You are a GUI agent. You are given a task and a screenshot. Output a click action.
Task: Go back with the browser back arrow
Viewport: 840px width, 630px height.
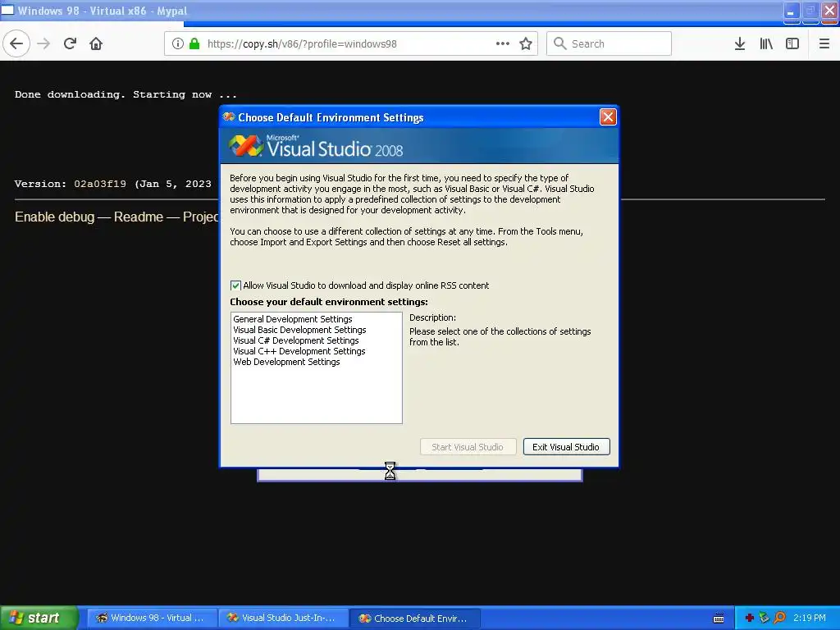(x=16, y=43)
